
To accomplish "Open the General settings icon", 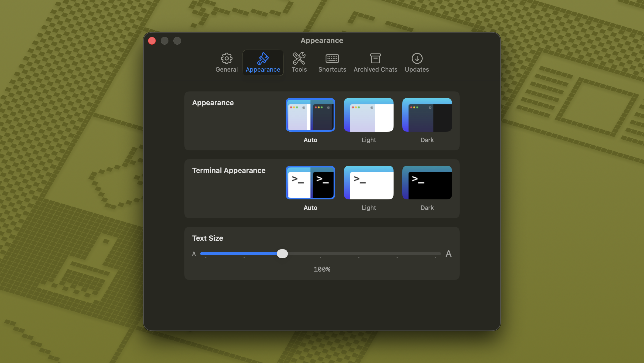I will [x=226, y=58].
